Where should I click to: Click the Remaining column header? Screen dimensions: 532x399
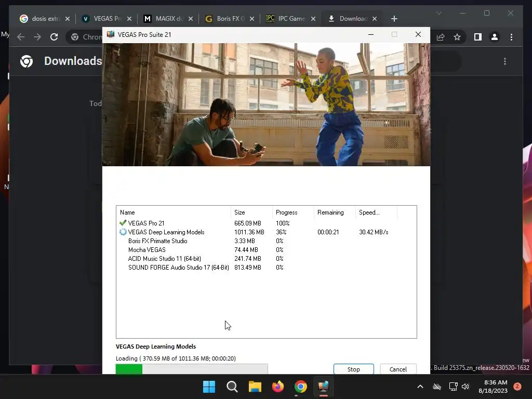(335, 212)
